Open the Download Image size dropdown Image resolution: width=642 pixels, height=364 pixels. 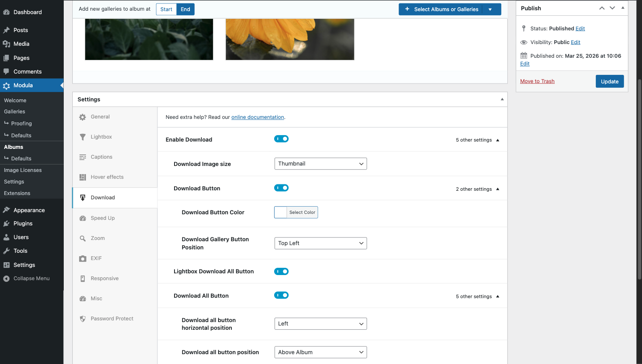tap(320, 164)
